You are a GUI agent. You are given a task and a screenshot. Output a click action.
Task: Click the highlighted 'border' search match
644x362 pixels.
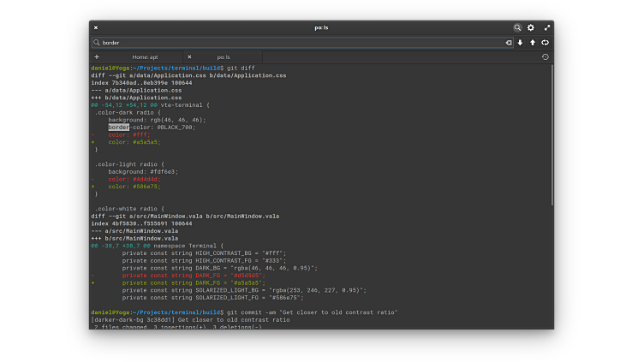[x=118, y=127]
